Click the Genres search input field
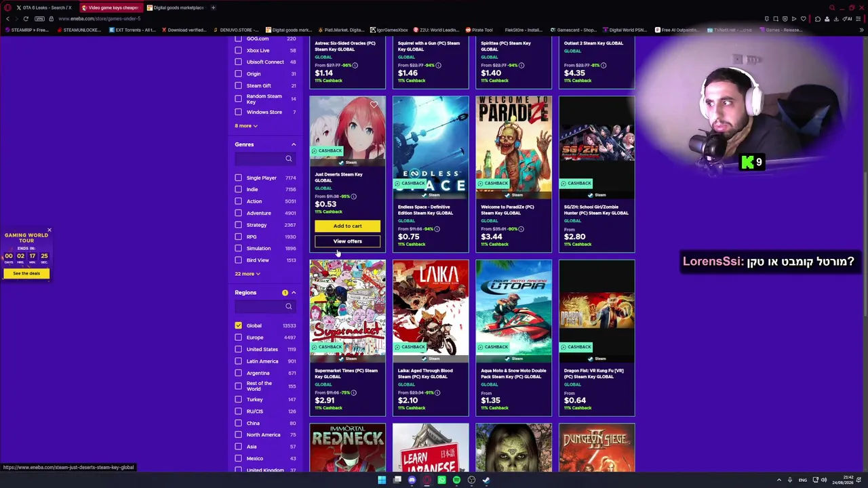868x488 pixels. (264, 159)
